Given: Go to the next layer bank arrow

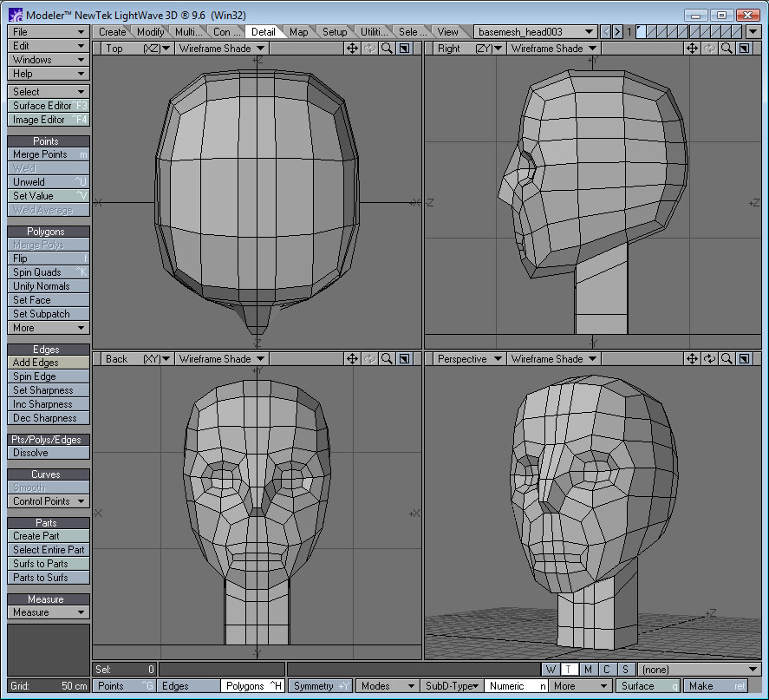Looking at the screenshot, I should [x=617, y=32].
